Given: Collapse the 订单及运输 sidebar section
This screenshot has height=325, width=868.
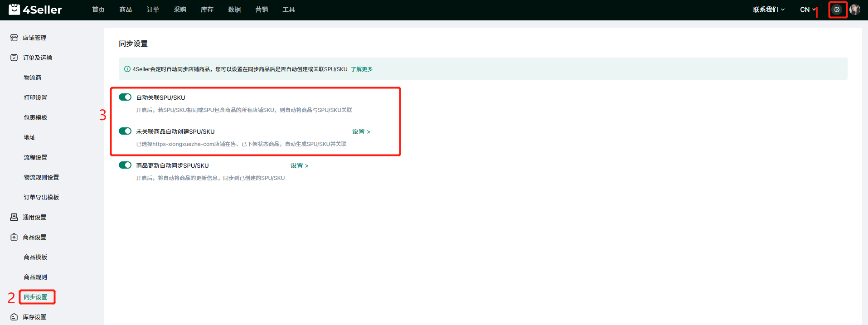Looking at the screenshot, I should (x=37, y=58).
